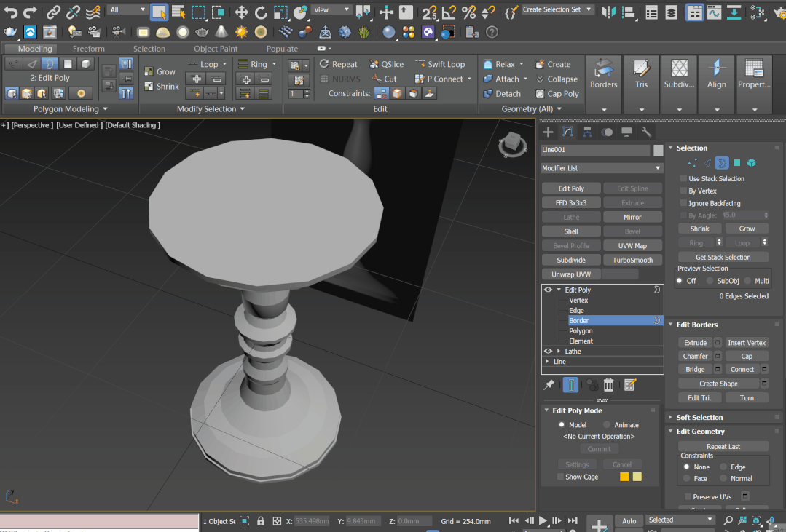This screenshot has height=532, width=786.
Task: Click the Cap button in Edit Borders
Action: click(747, 356)
